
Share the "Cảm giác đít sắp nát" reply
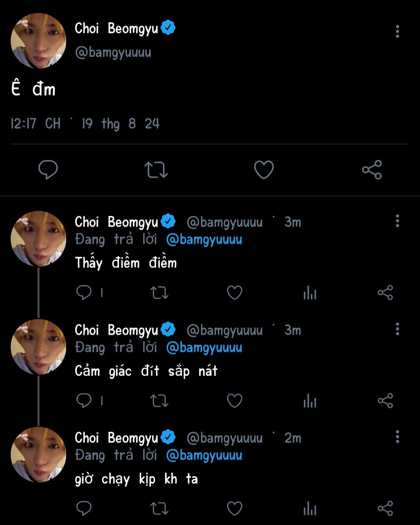coord(385,401)
